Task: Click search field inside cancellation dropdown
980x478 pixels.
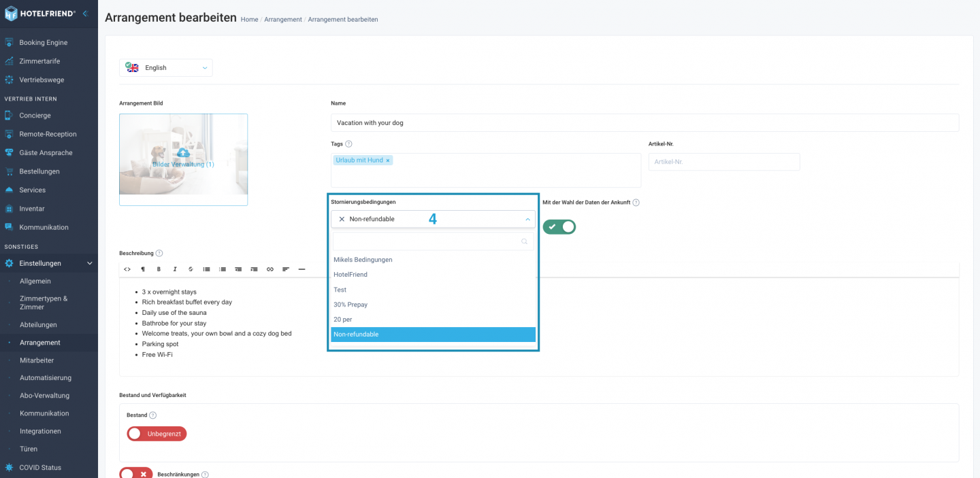Action: pyautogui.click(x=433, y=241)
